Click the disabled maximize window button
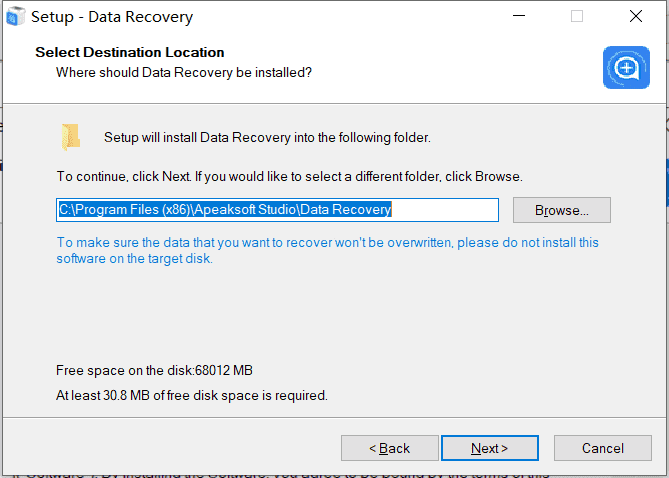 pos(577,16)
